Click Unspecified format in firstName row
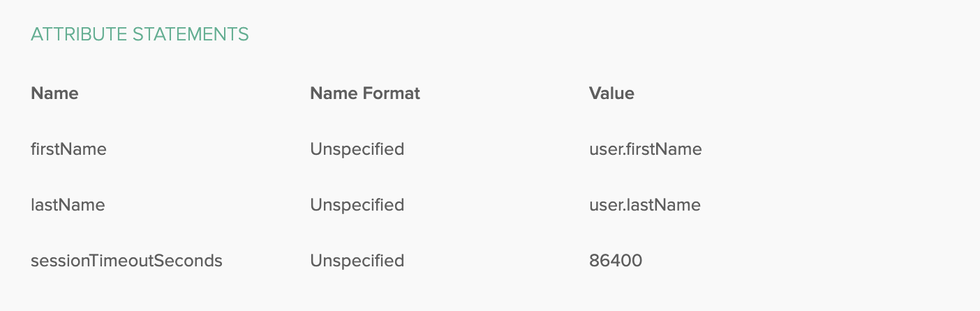 click(x=357, y=149)
